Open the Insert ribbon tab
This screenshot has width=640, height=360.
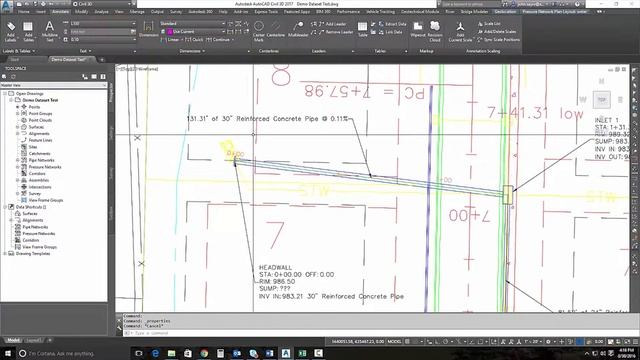(x=41, y=12)
